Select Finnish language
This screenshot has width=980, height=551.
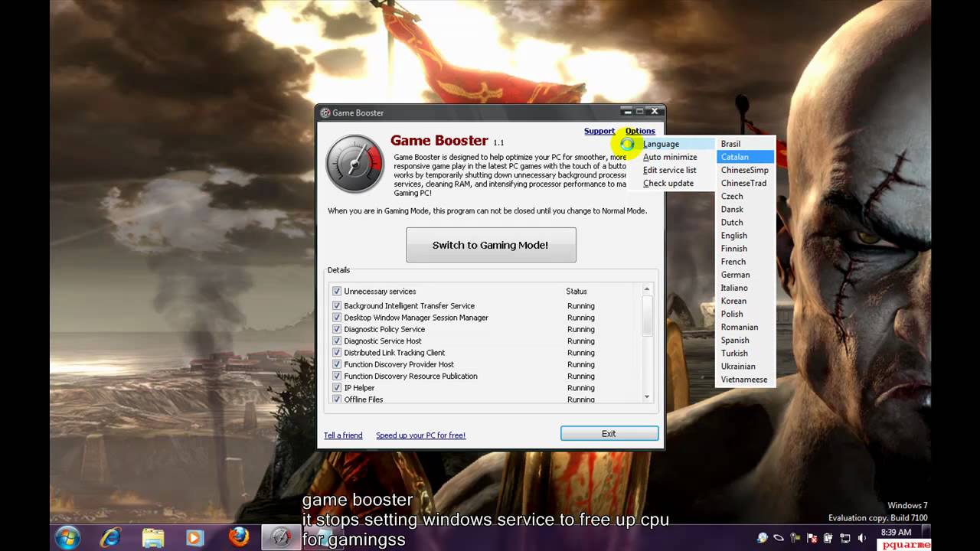(x=746, y=249)
